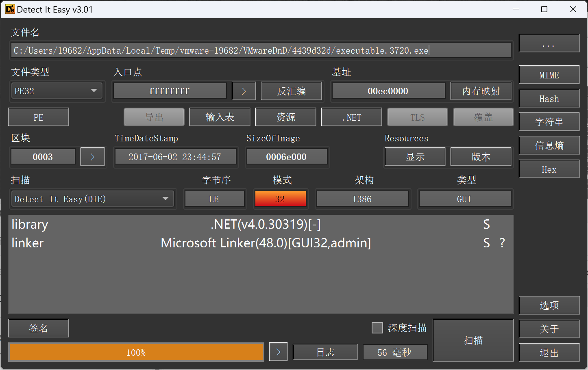This screenshot has height=370, width=588.
Task: Open the 资源 resources button
Action: click(286, 117)
